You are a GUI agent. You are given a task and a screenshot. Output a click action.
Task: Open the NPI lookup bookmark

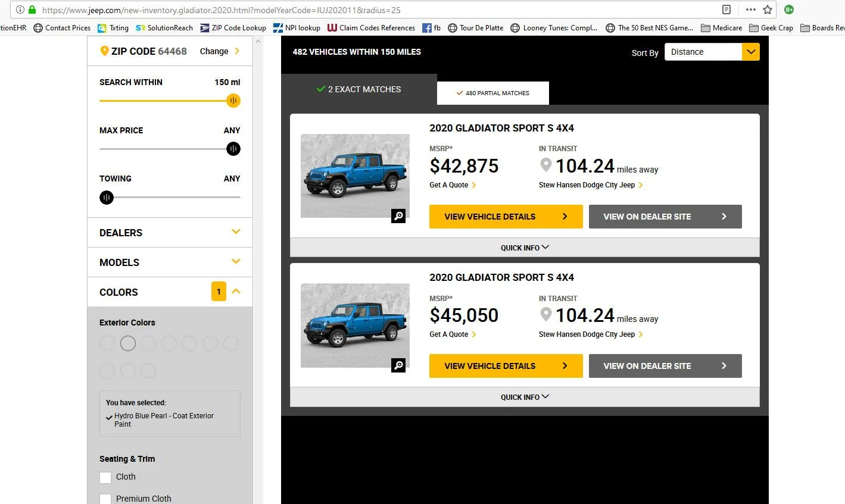297,27
